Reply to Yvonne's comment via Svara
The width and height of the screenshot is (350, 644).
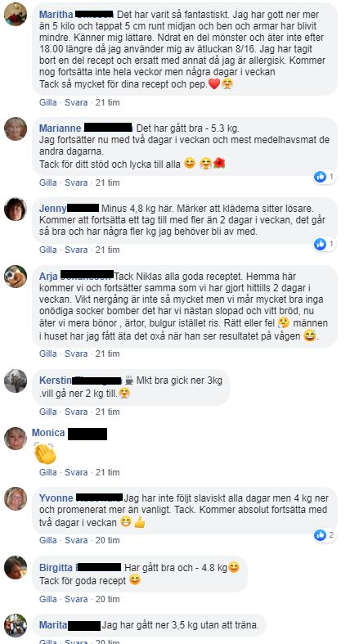76,540
